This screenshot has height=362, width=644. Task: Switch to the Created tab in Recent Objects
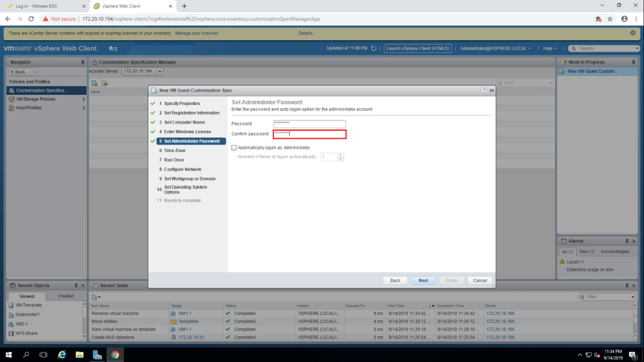(65, 296)
